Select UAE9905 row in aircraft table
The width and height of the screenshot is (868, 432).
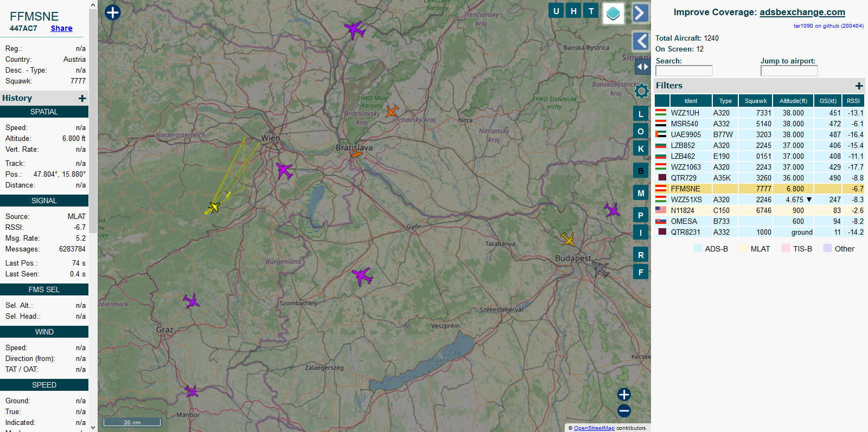759,134
